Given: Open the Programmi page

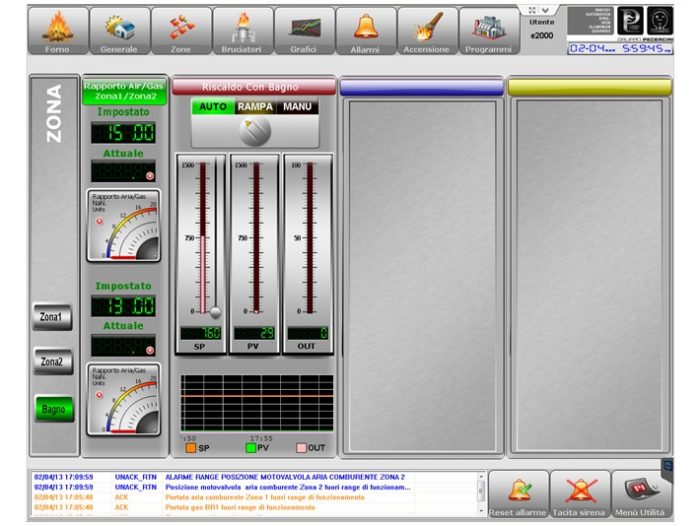Looking at the screenshot, I should pyautogui.click(x=488, y=30).
